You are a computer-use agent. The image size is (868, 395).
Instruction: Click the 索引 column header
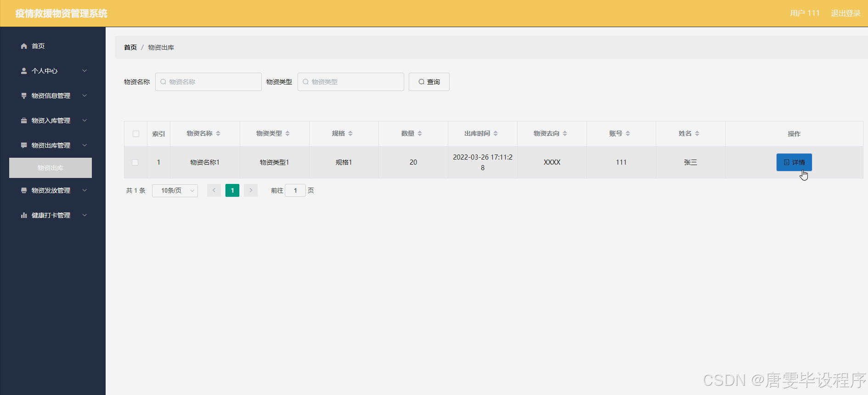pyautogui.click(x=158, y=134)
